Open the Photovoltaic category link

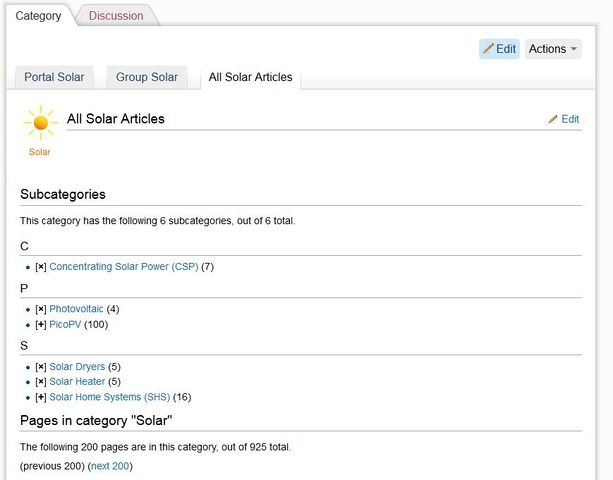point(76,309)
